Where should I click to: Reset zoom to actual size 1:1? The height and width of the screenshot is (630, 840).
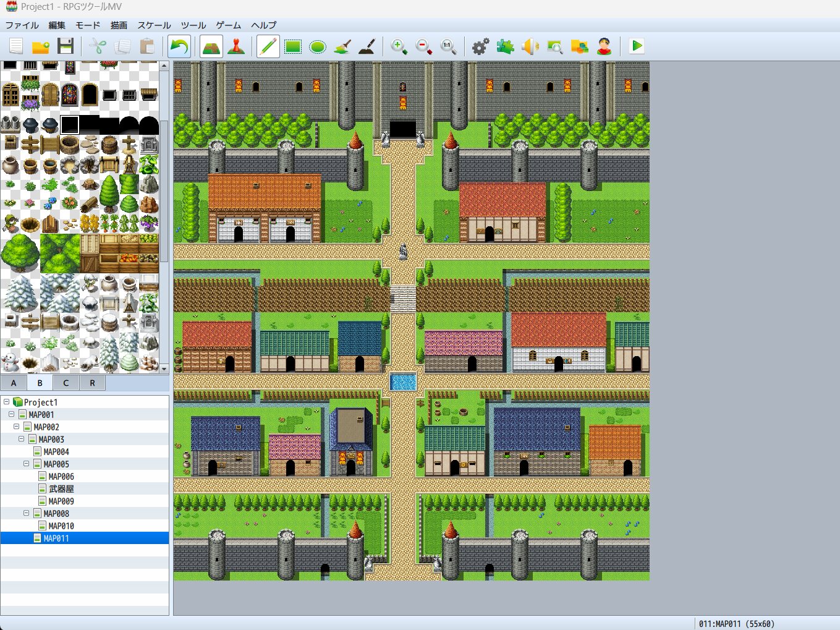click(448, 46)
